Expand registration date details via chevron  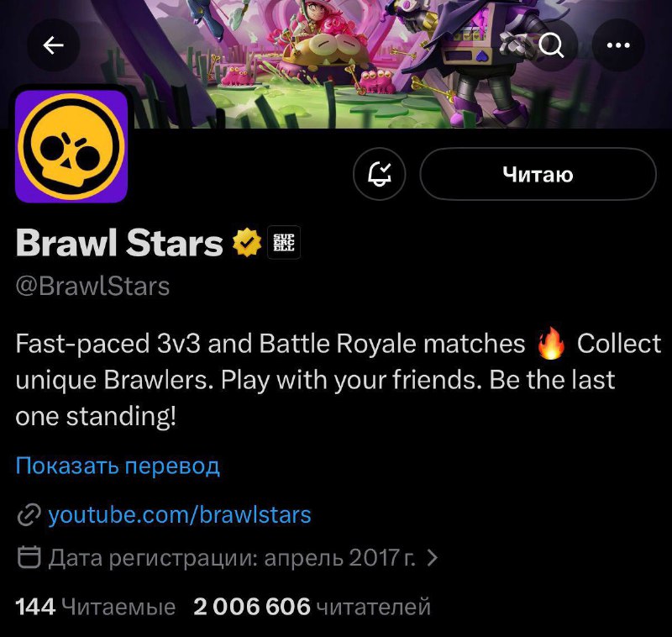click(x=433, y=557)
